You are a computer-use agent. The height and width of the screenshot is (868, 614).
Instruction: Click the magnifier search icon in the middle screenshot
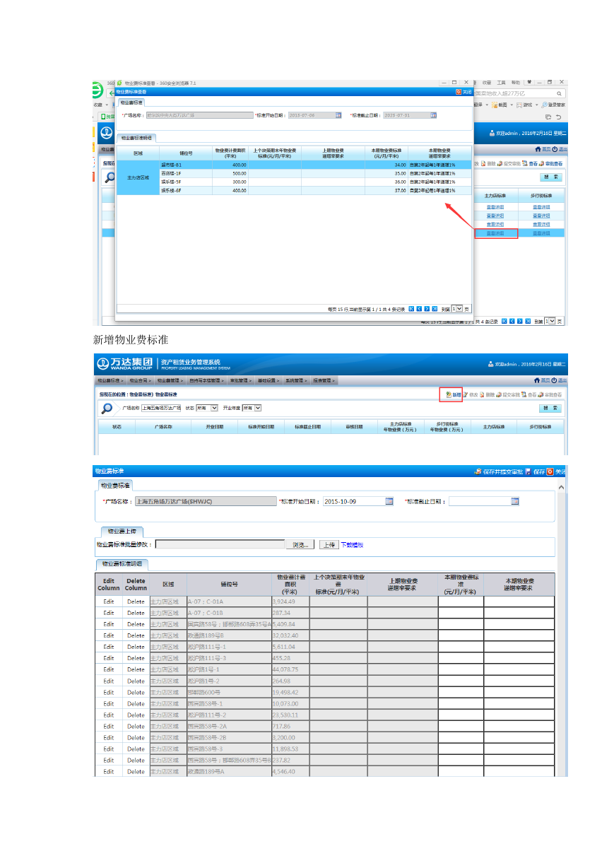[x=107, y=408]
